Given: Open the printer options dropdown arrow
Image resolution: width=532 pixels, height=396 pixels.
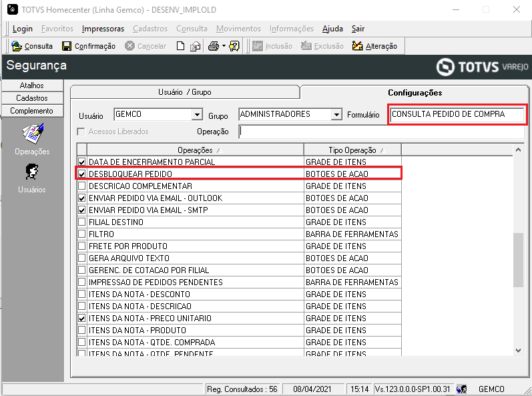Looking at the screenshot, I should point(224,46).
